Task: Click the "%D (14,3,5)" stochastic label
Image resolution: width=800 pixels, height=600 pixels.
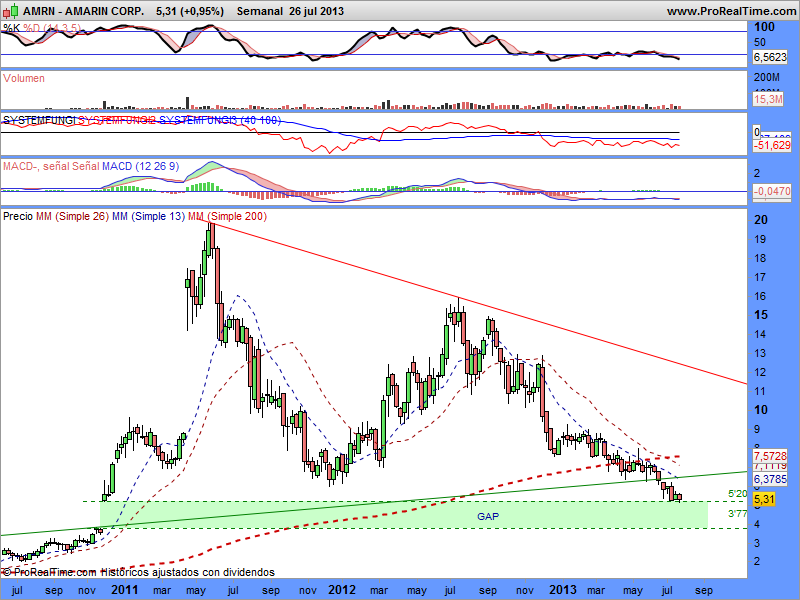Action: [x=52, y=28]
